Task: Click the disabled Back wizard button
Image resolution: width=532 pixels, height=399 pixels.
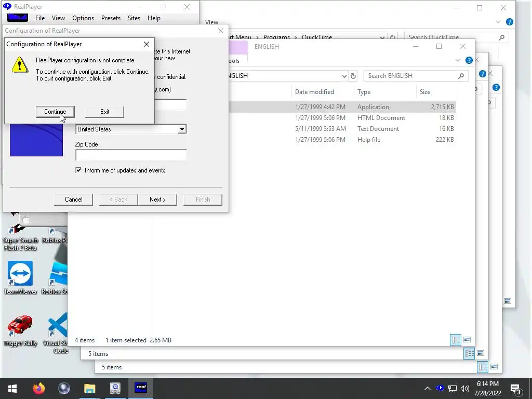Action: (x=118, y=199)
